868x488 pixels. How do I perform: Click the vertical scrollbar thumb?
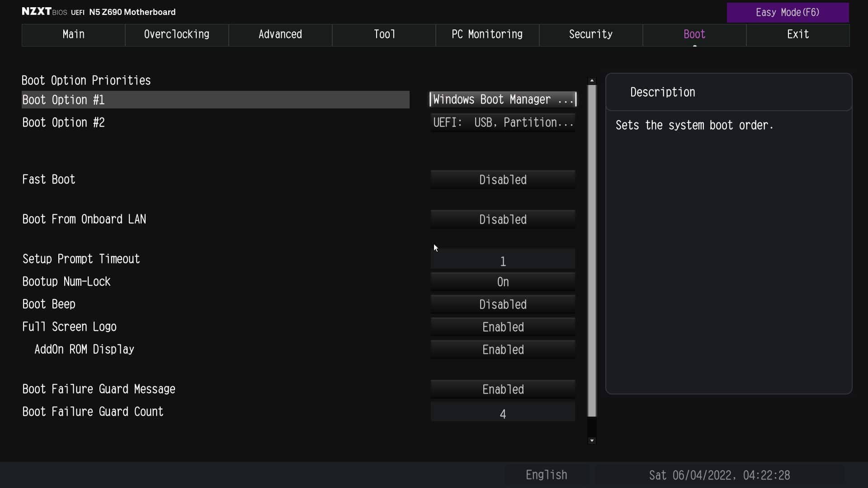[x=592, y=251]
